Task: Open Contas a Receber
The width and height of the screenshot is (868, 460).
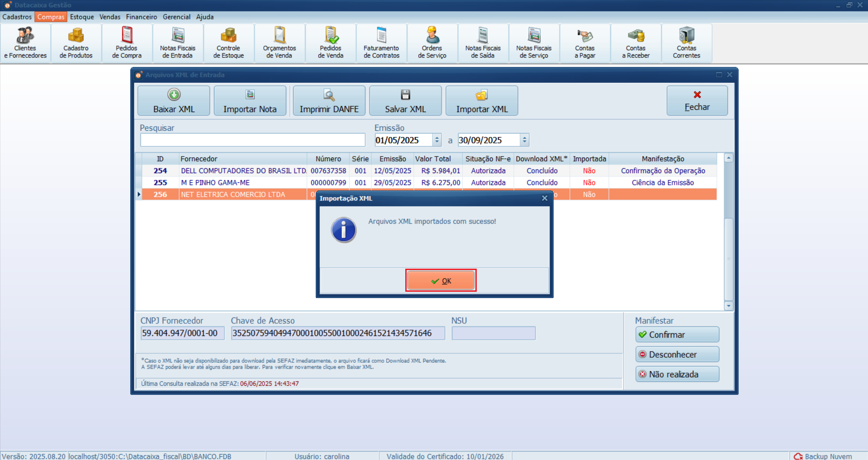Action: click(636, 43)
